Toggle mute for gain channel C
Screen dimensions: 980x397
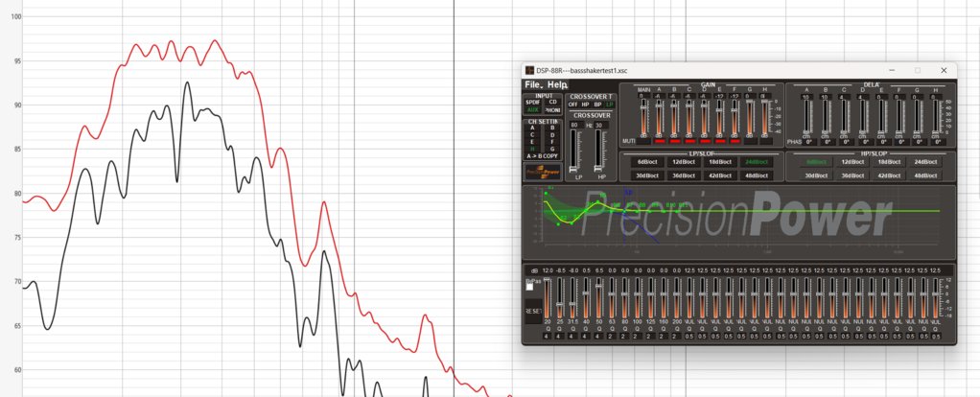pos(690,141)
